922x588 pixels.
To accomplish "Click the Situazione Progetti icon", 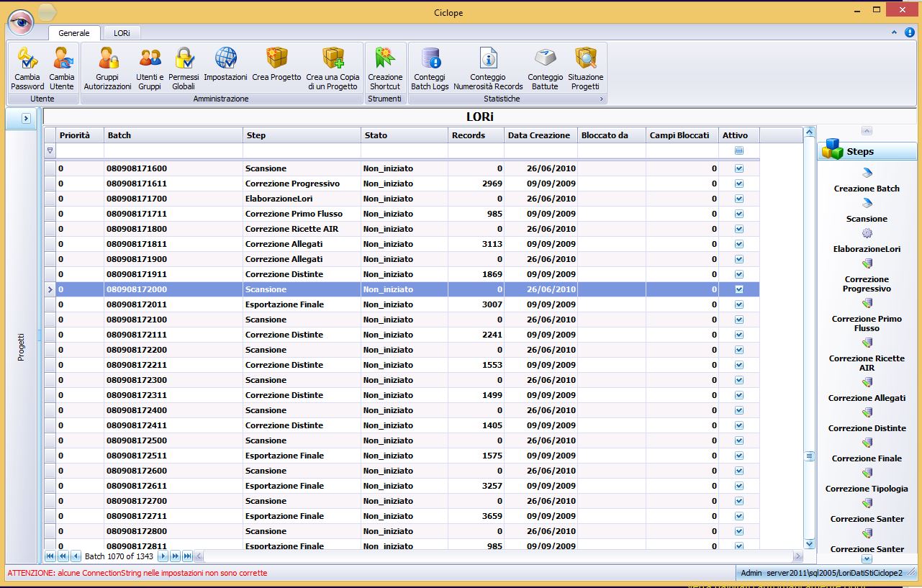I will pos(585,58).
